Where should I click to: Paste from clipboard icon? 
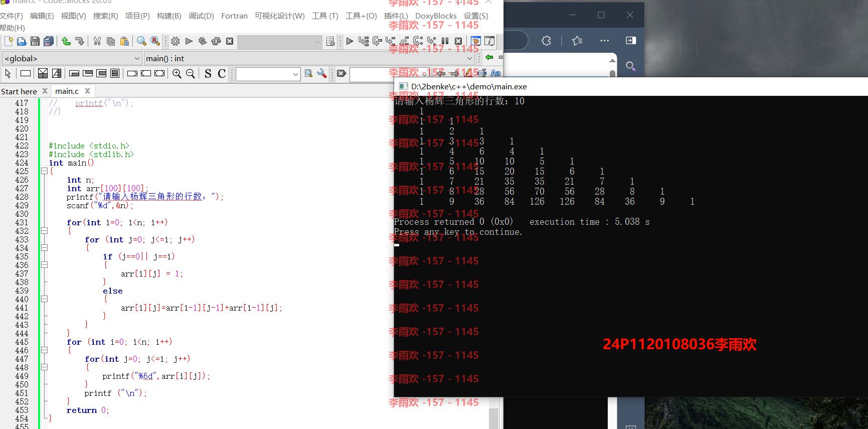click(124, 41)
